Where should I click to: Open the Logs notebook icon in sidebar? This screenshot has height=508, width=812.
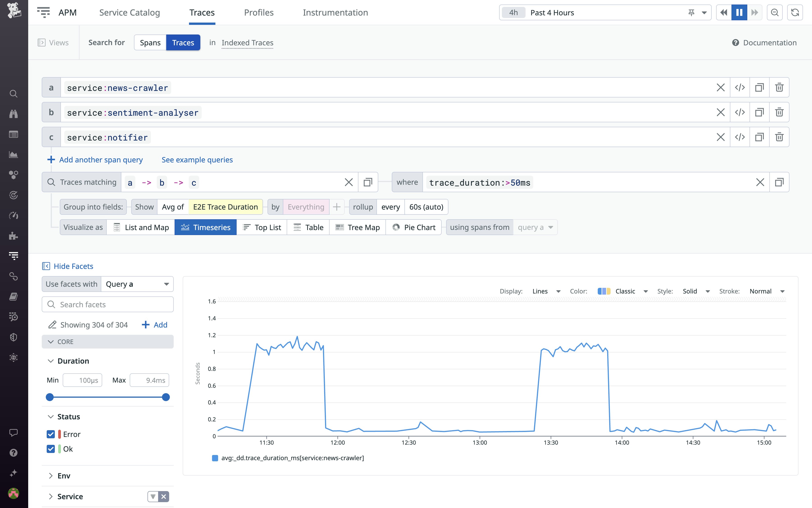[14, 296]
